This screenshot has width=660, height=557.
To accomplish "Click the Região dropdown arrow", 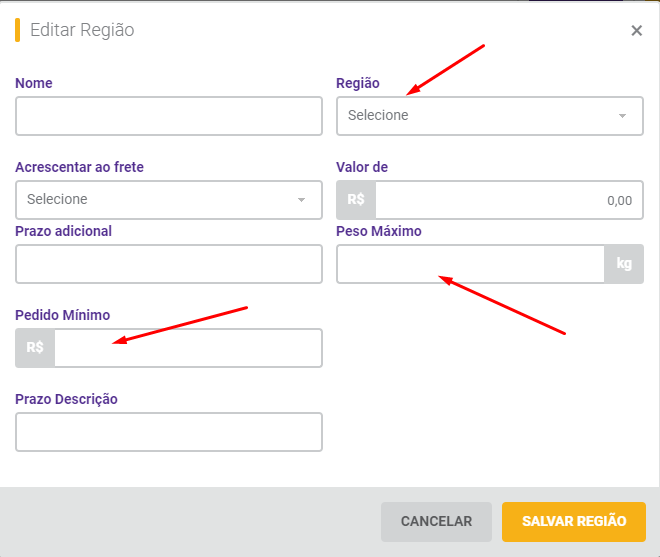I will coord(622,116).
